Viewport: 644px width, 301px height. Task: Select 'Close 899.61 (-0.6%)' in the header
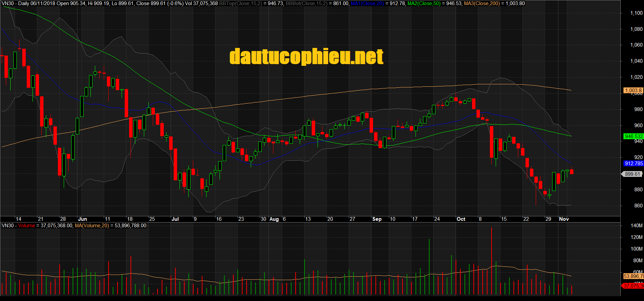(x=160, y=3)
